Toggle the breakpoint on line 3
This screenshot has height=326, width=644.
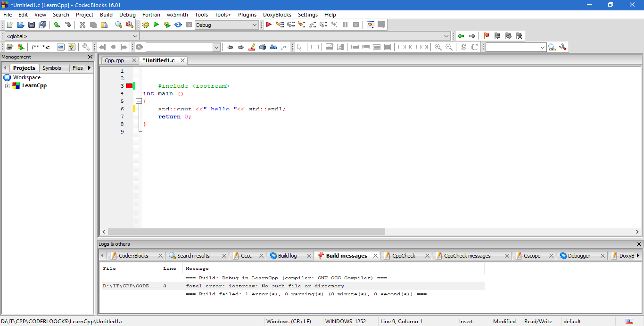pyautogui.click(x=129, y=86)
